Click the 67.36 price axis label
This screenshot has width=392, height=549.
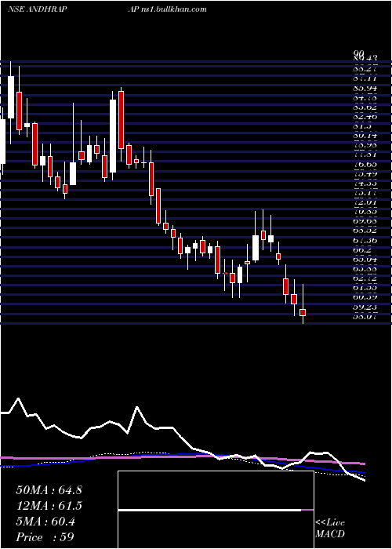pyautogui.click(x=365, y=241)
